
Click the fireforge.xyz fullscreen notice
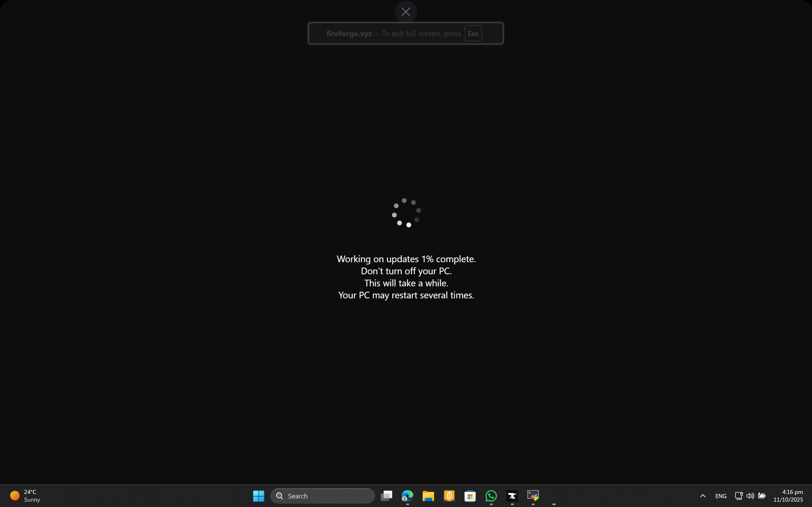386,34
